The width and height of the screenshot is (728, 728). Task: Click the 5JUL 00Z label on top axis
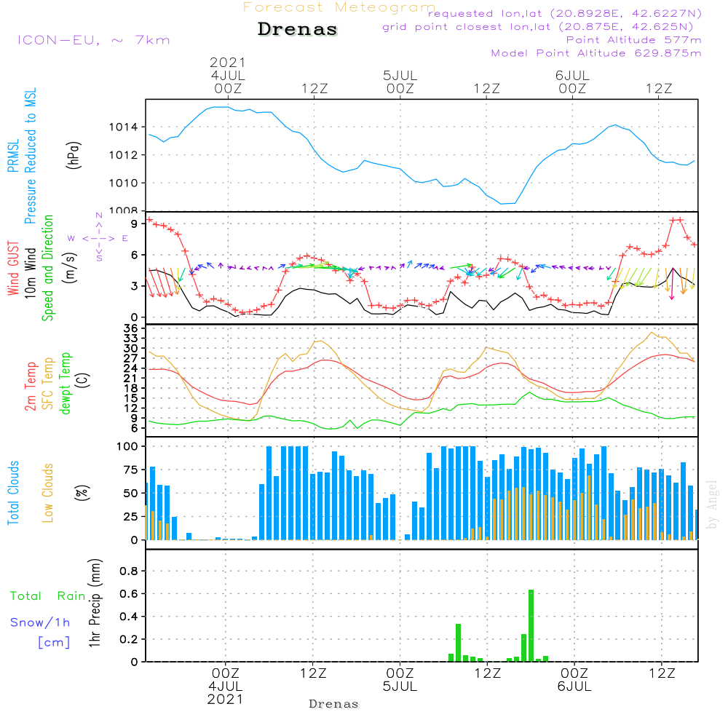(400, 82)
